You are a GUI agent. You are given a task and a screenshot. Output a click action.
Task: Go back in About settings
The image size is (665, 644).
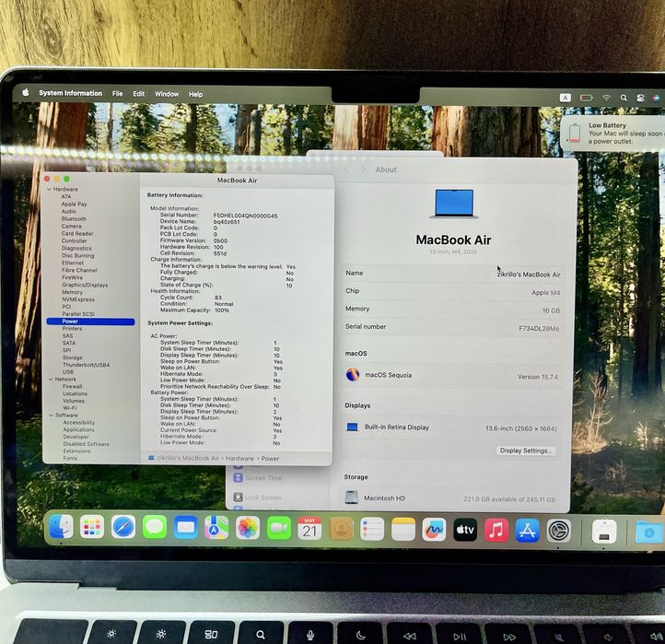click(346, 170)
